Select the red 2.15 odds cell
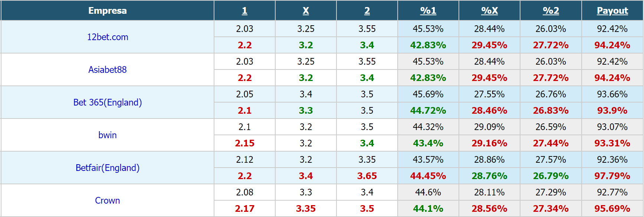 click(x=244, y=143)
